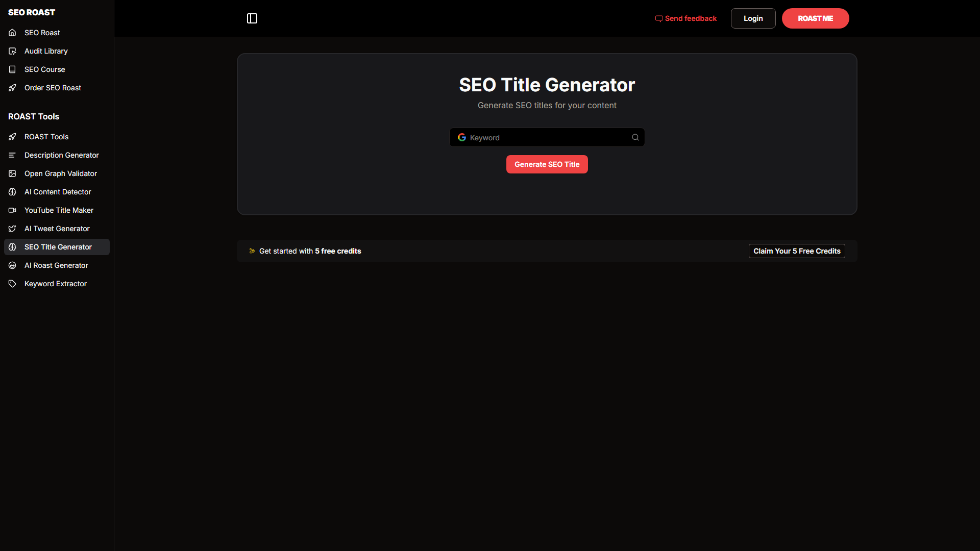
Task: Click the Generate SEO Title button
Action: pos(547,164)
